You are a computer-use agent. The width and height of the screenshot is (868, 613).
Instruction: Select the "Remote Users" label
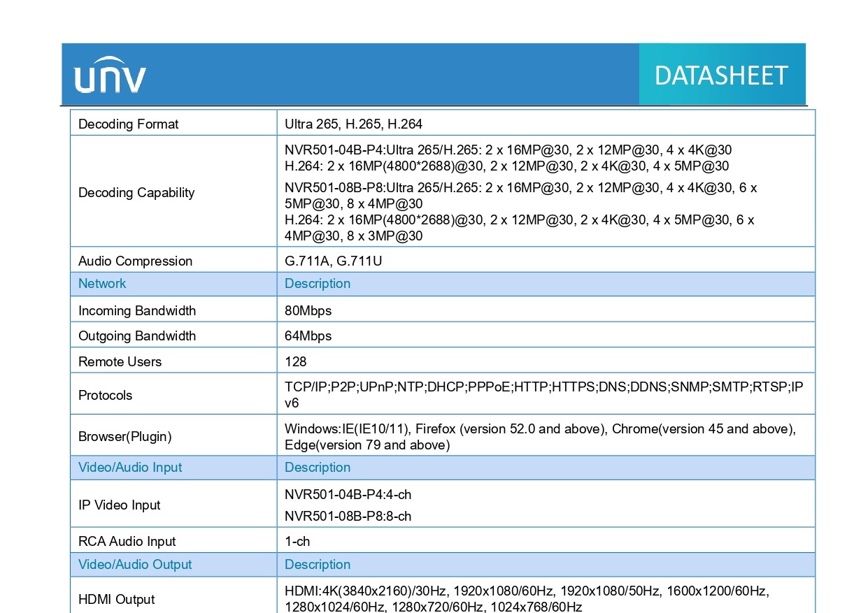click(120, 362)
